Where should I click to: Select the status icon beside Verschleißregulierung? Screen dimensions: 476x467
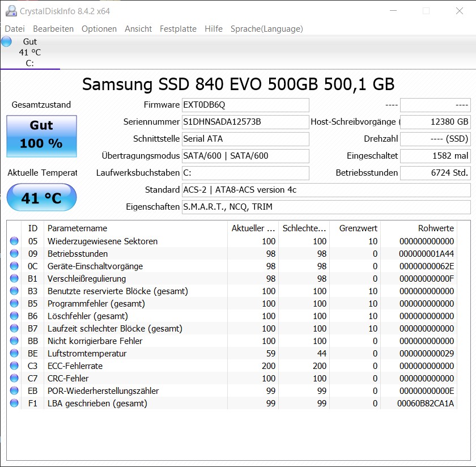pos(14,278)
